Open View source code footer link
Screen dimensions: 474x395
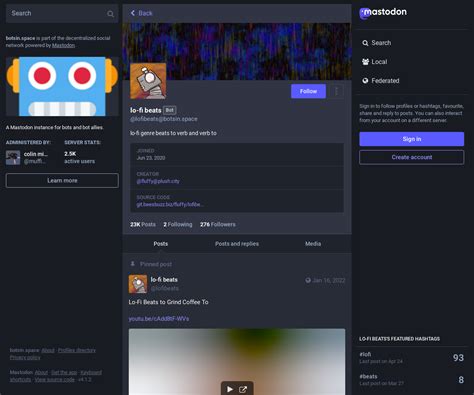(55, 379)
